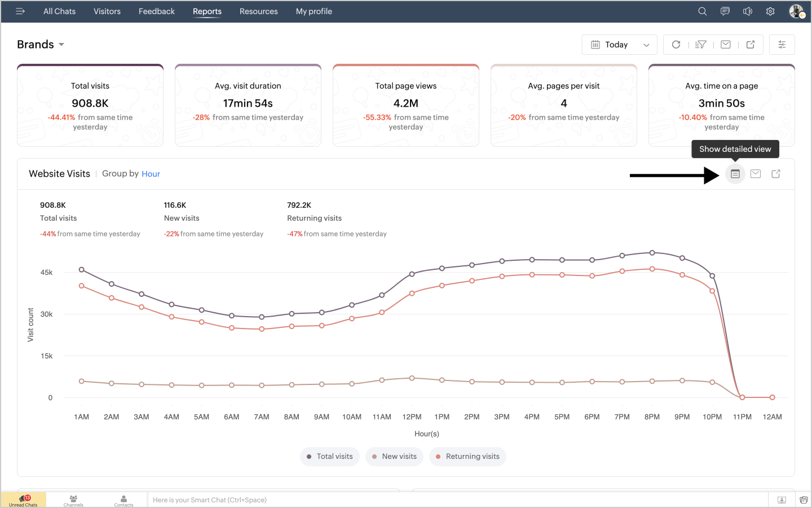Go to the Feedback tab
This screenshot has width=812, height=508.
point(157,11)
